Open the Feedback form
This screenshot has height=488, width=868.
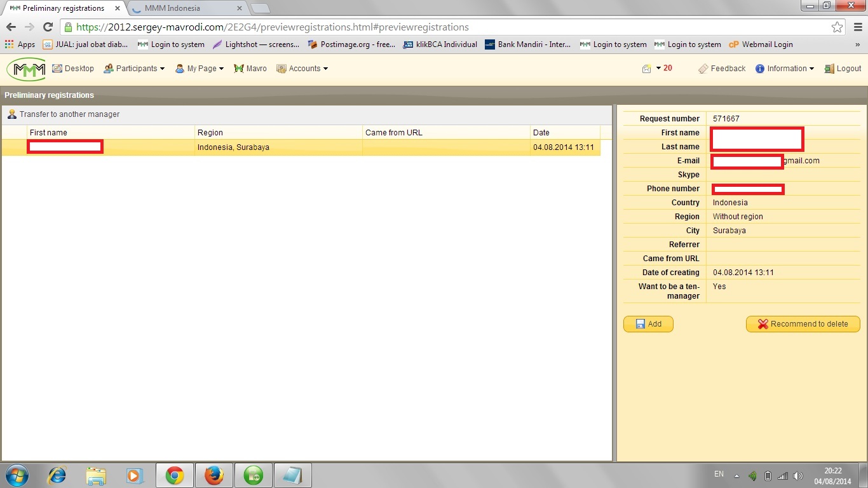[722, 69]
